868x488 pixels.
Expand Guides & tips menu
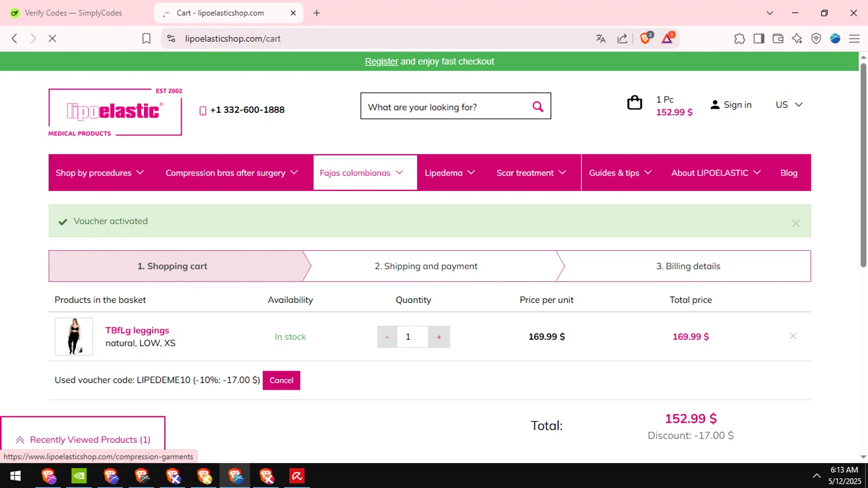tap(620, 173)
